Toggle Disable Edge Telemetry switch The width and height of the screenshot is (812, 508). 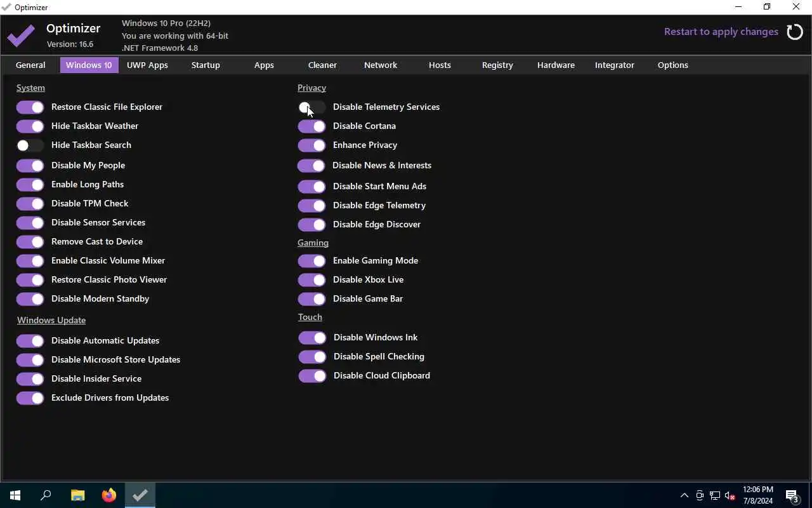point(311,206)
